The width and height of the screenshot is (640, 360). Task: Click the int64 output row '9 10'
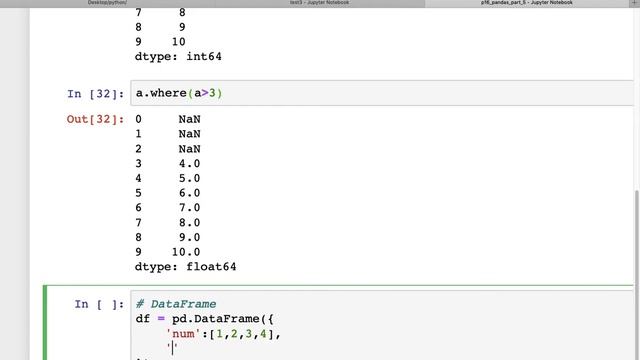coord(160,42)
